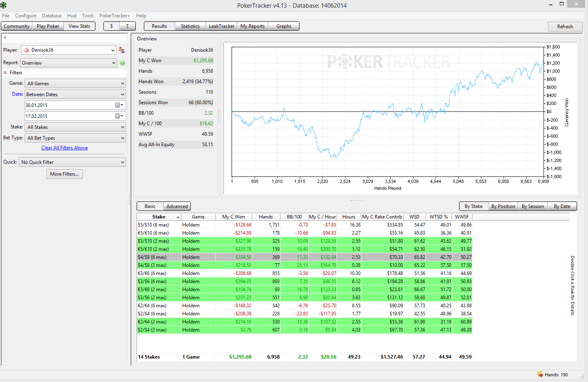Click the Stake column sort arrow
The height and width of the screenshot is (382, 588).
[x=178, y=217]
